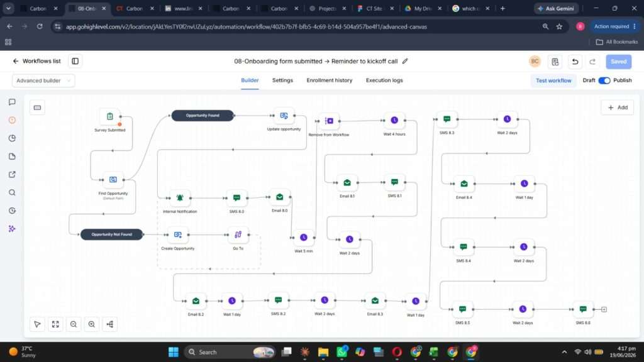Screen dimensions: 644x362
Task: Open the Wait 4 hours node
Action: click(x=394, y=120)
